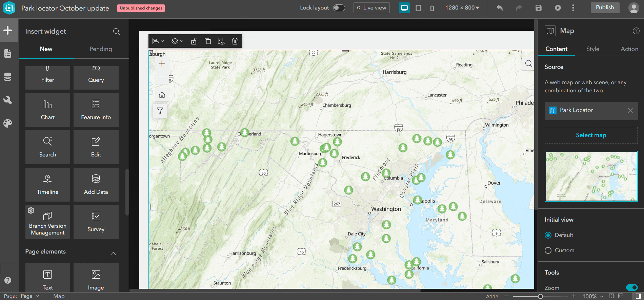Click the map zoom out minus button
This screenshot has width=644, height=300.
tap(162, 77)
